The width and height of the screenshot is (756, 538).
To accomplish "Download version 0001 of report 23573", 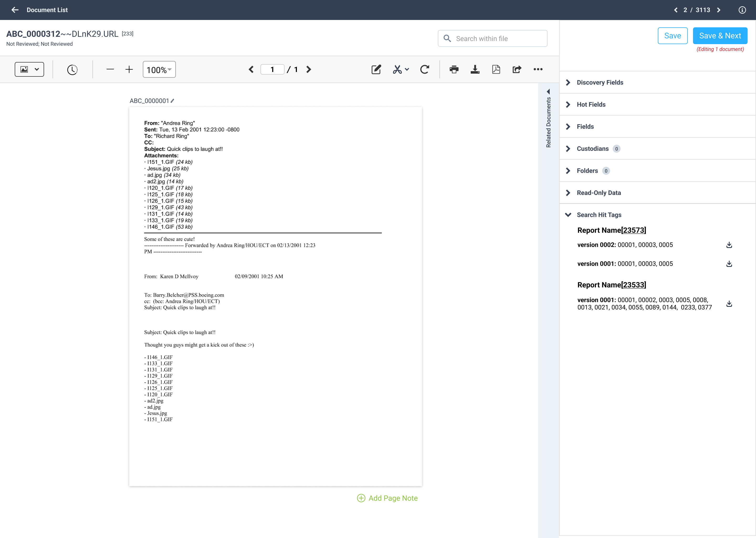I will point(729,264).
